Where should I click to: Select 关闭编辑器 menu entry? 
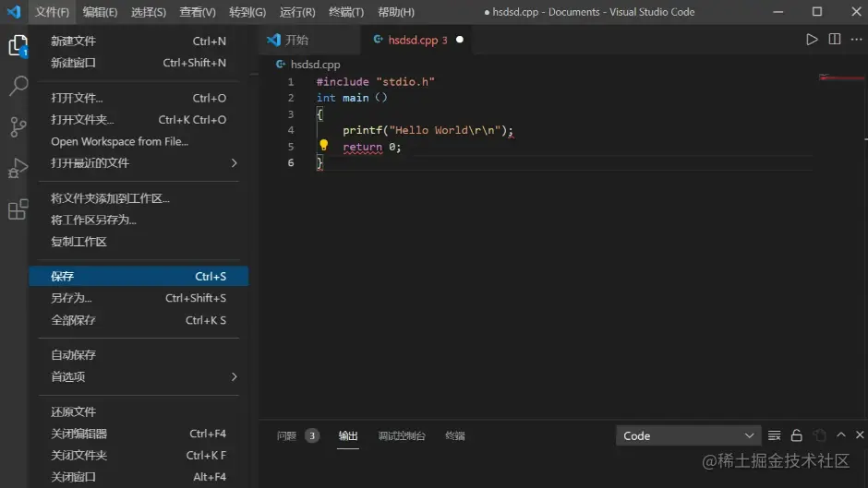tap(139, 434)
